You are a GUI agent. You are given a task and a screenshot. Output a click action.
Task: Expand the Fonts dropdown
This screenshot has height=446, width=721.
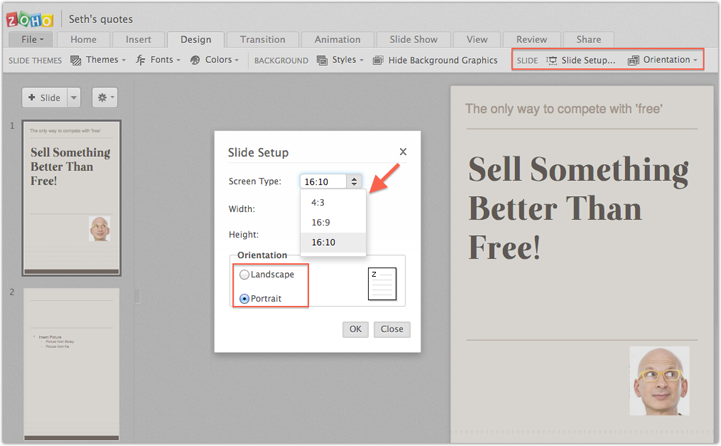[178, 60]
